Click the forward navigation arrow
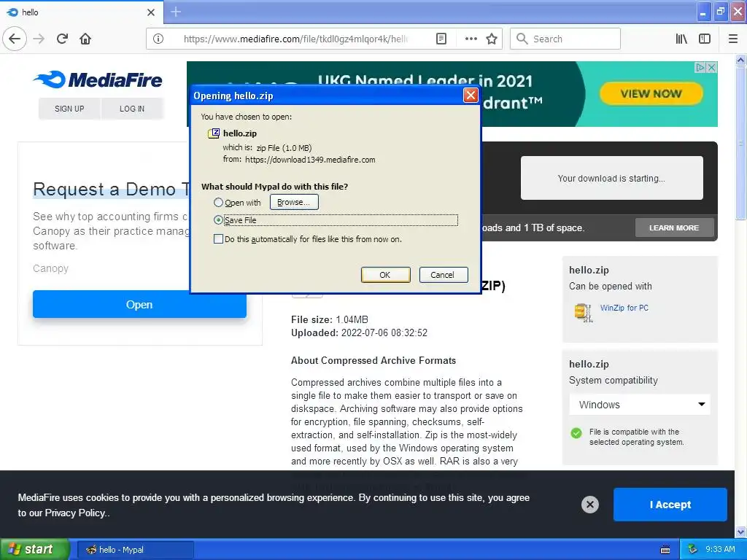This screenshot has height=560, width=747. (x=39, y=39)
